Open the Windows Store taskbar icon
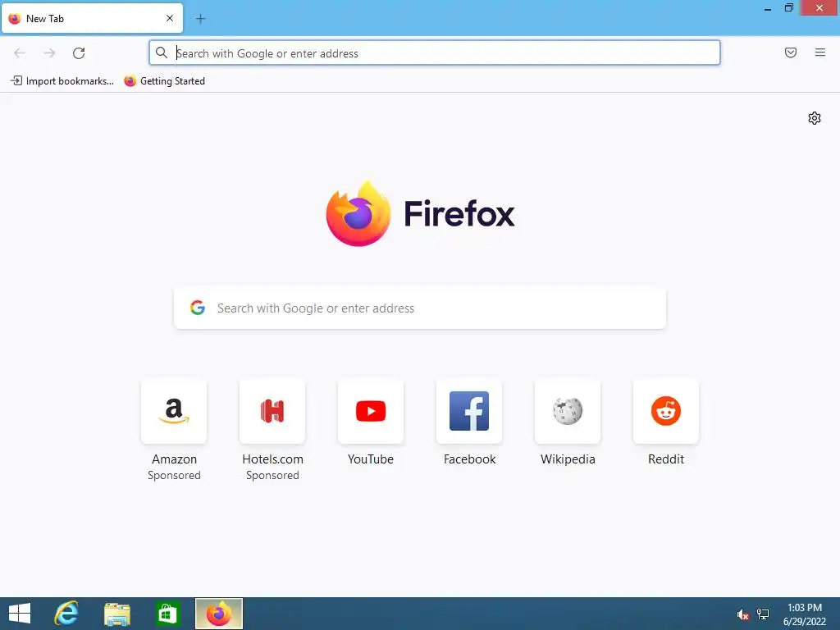This screenshot has width=840, height=630. 167,614
